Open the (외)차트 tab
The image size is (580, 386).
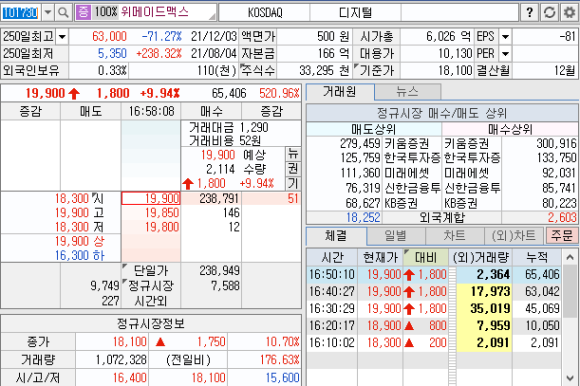coord(514,236)
